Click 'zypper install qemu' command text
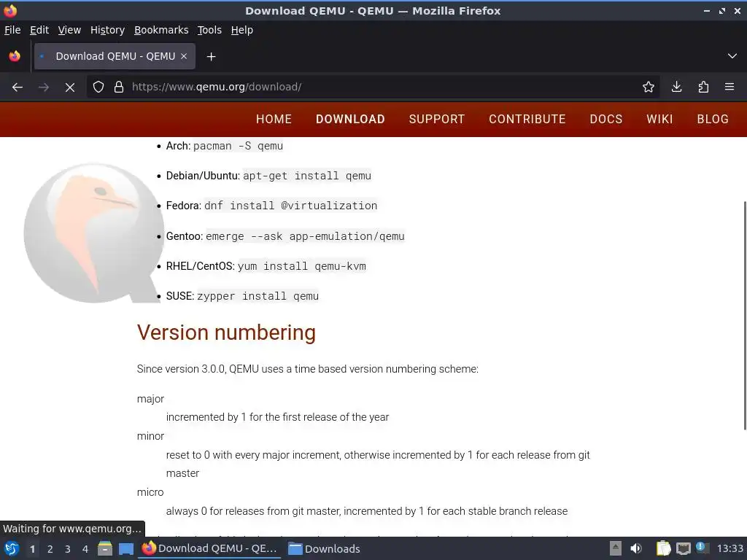The image size is (747, 560). [x=258, y=296]
